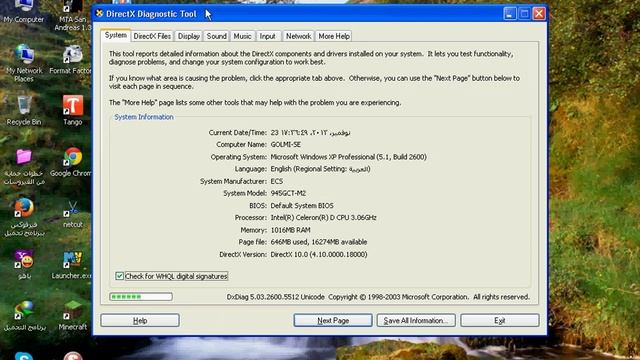The height and width of the screenshot is (360, 640).
Task: Select Google Chrome desktop shortcut
Action: (x=72, y=162)
